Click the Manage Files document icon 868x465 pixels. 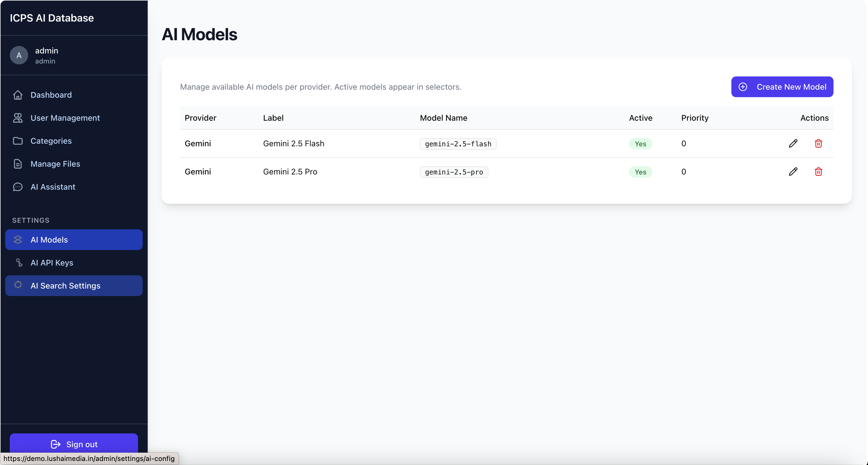[18, 164]
